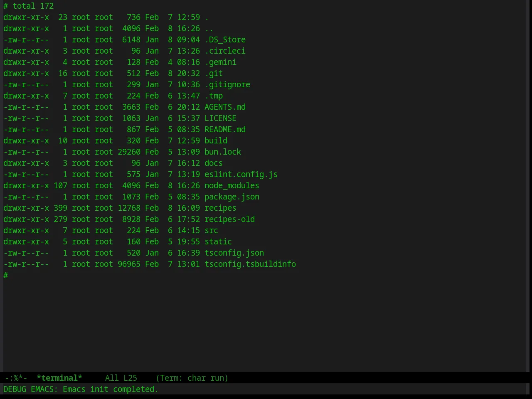Place cursor at the final shell prompt #
532x399 pixels.
click(x=6, y=275)
